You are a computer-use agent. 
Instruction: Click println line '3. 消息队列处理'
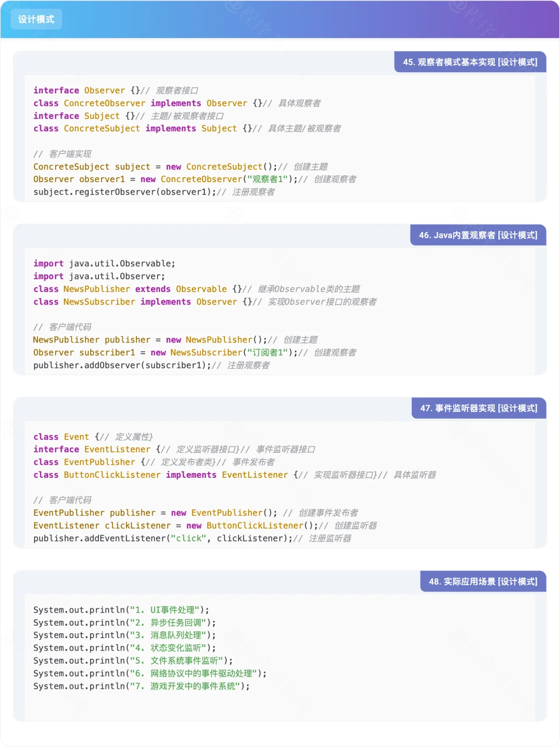coord(124,635)
